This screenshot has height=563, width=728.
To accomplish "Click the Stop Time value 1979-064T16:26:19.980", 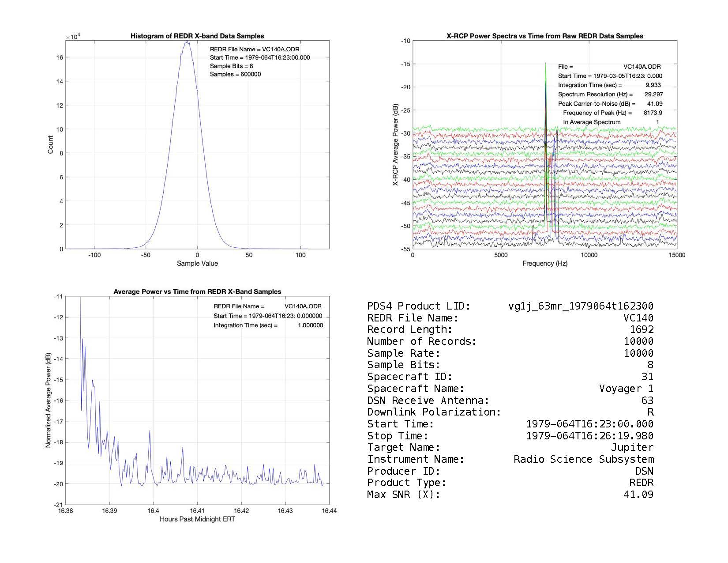I will (x=589, y=436).
